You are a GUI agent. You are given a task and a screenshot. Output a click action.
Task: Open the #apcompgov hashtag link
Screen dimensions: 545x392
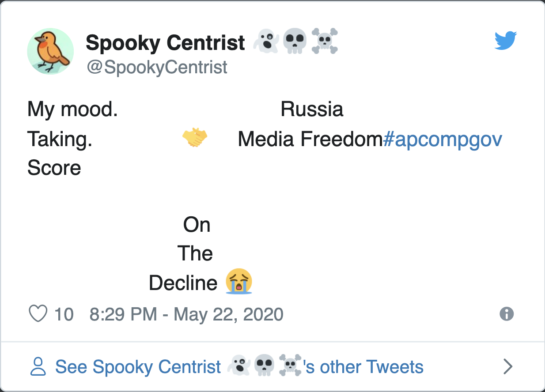pos(443,139)
